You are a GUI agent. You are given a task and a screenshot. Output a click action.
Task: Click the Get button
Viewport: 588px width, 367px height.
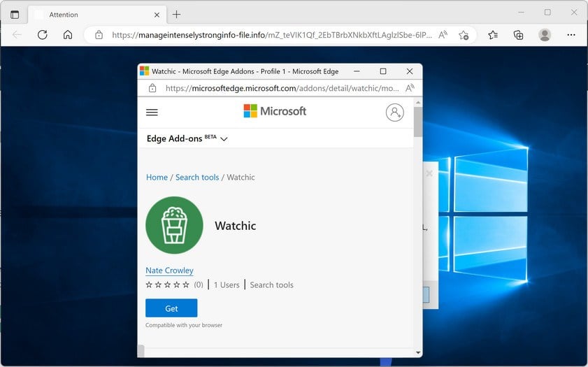[171, 308]
